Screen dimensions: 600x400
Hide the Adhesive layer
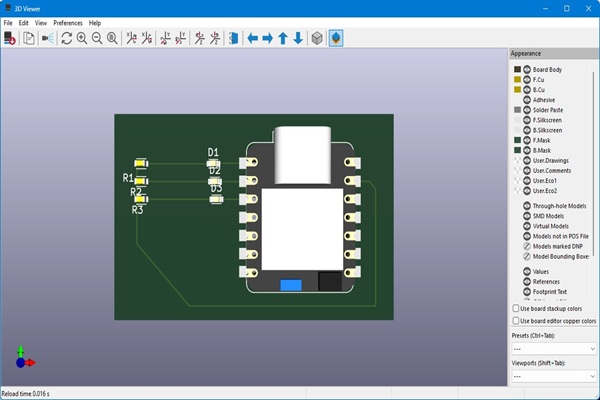pyautogui.click(x=527, y=100)
